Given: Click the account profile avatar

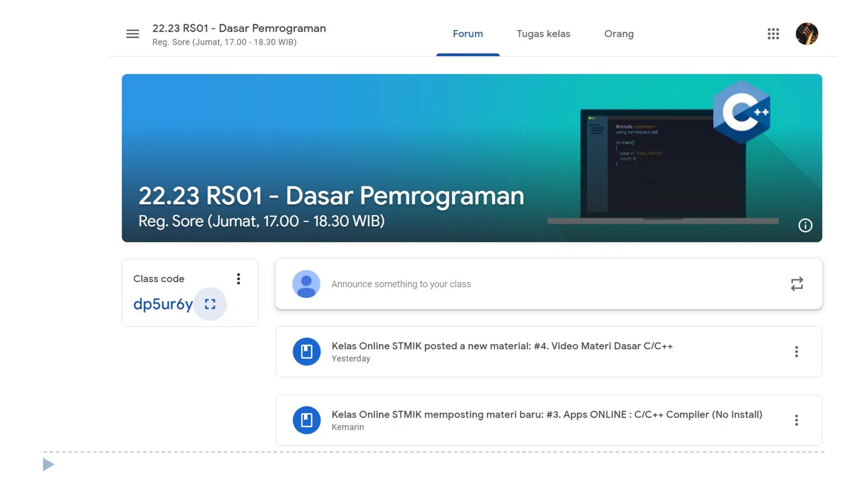Looking at the screenshot, I should tap(807, 34).
